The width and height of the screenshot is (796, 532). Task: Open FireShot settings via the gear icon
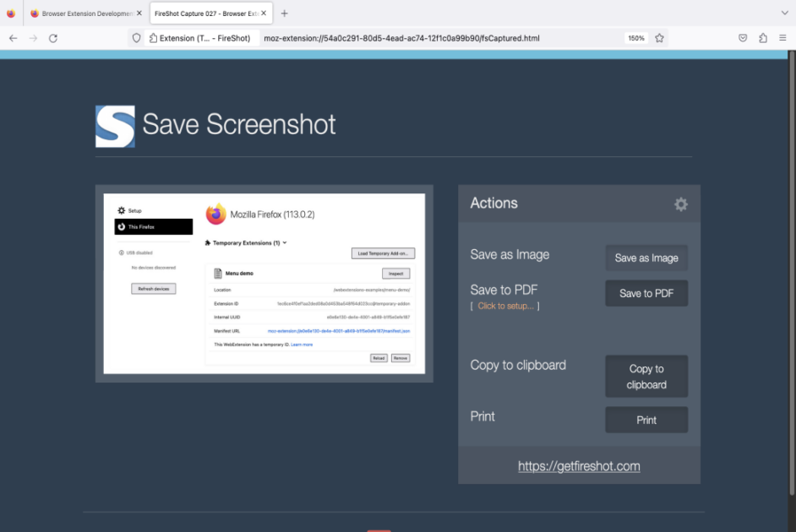pyautogui.click(x=681, y=203)
